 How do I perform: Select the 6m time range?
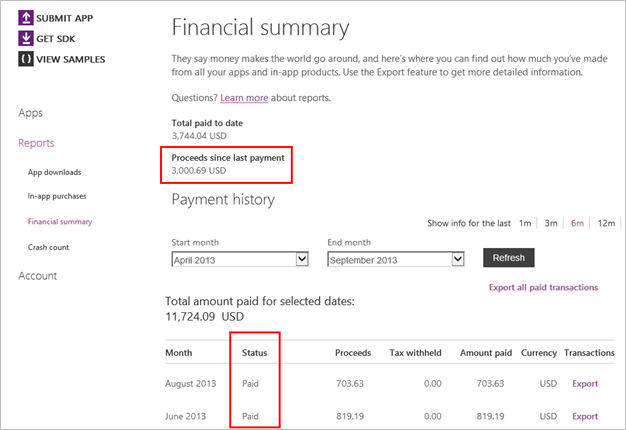577,223
